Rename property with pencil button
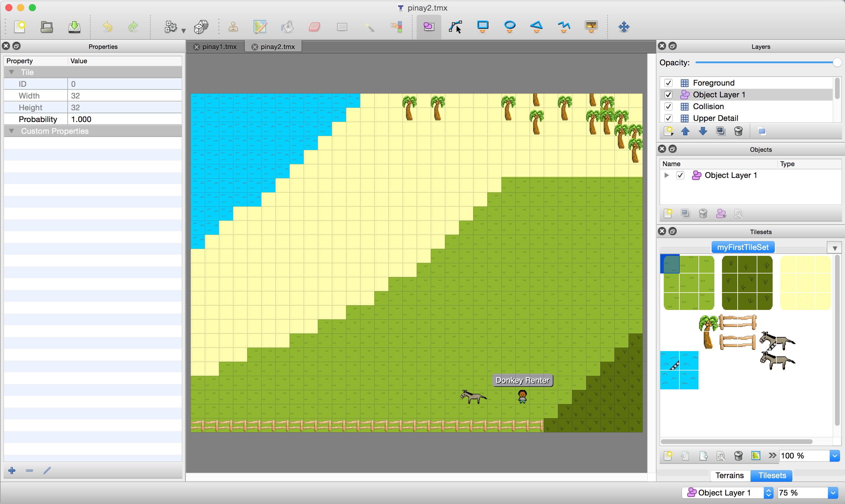 (x=47, y=470)
